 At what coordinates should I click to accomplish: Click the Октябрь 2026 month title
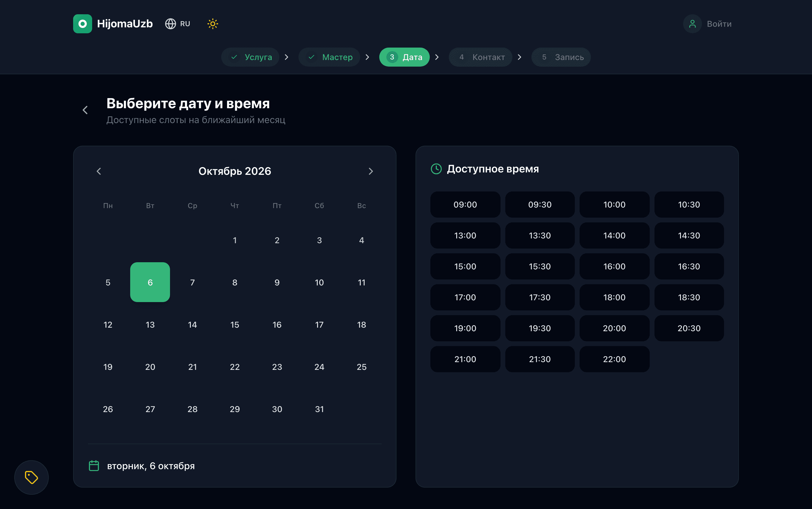(235, 171)
